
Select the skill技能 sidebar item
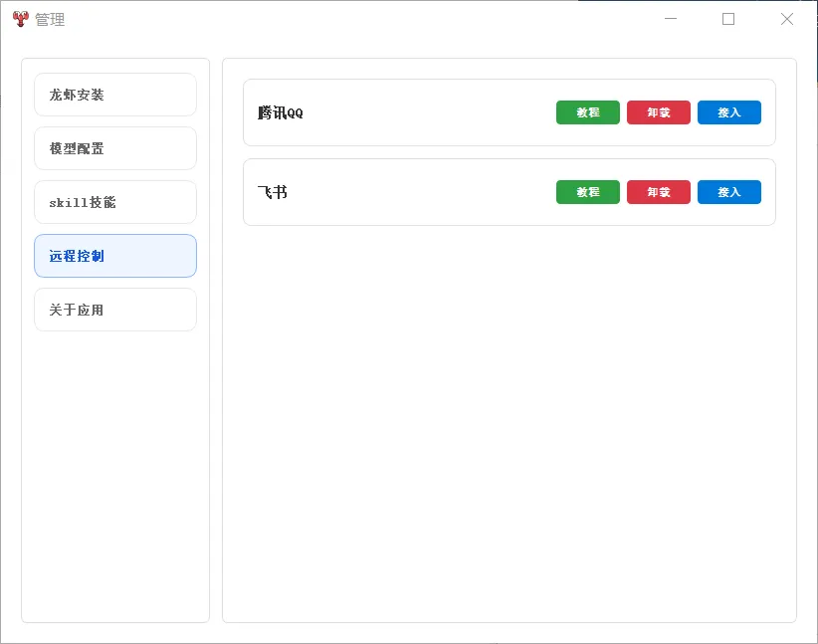click(x=115, y=202)
